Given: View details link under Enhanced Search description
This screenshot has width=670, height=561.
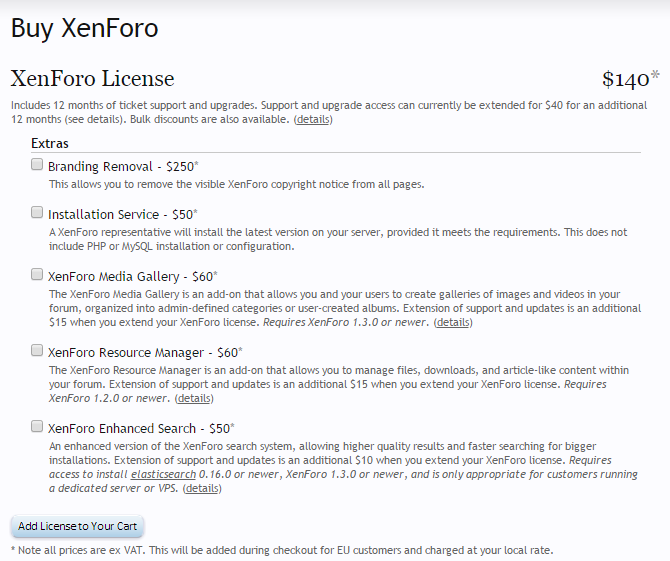Looking at the screenshot, I should [x=202, y=488].
